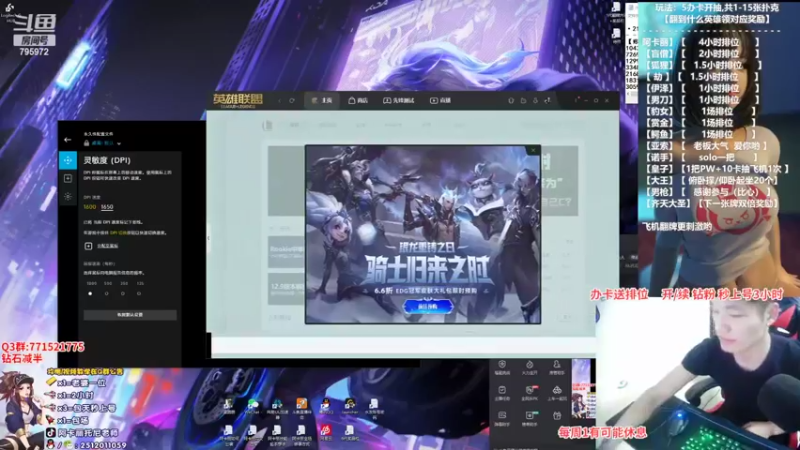Select the 500 report rate radio button

pyautogui.click(x=107, y=294)
